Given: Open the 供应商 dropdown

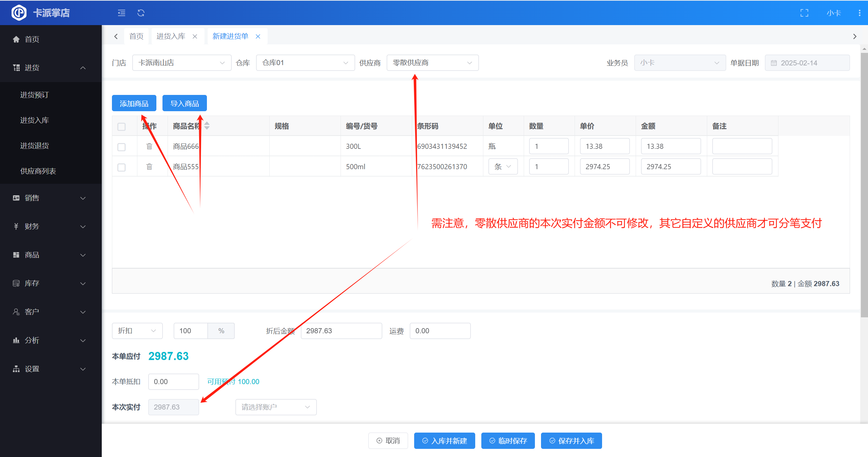Looking at the screenshot, I should point(432,63).
